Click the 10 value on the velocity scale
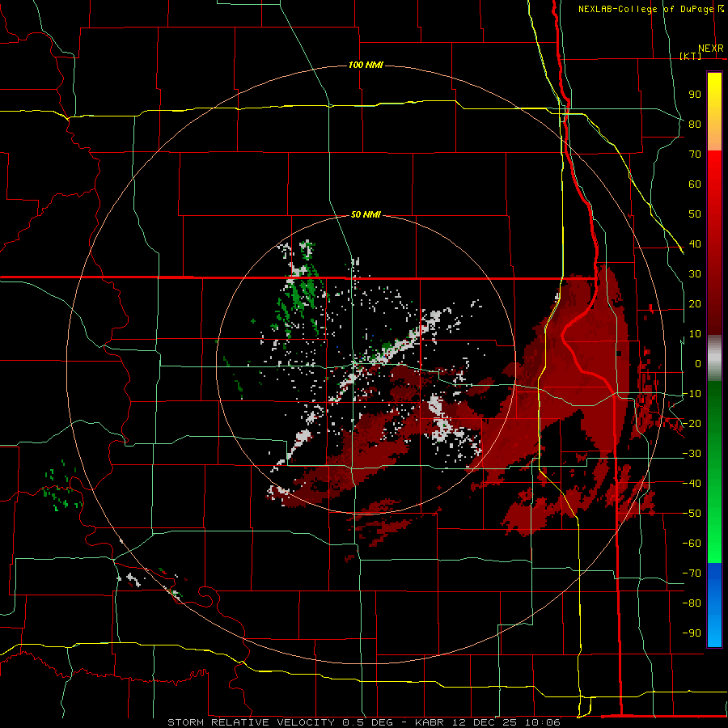728x728 pixels. 695,334
